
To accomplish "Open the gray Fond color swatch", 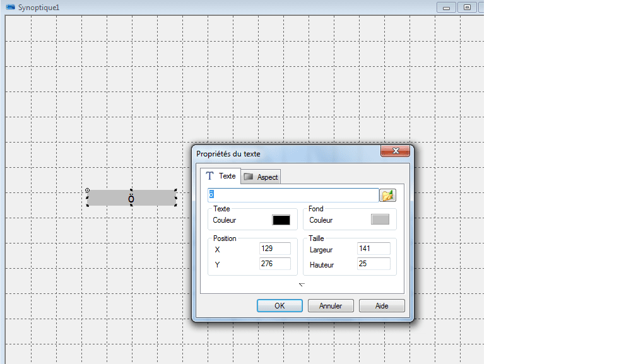I will coord(380,220).
